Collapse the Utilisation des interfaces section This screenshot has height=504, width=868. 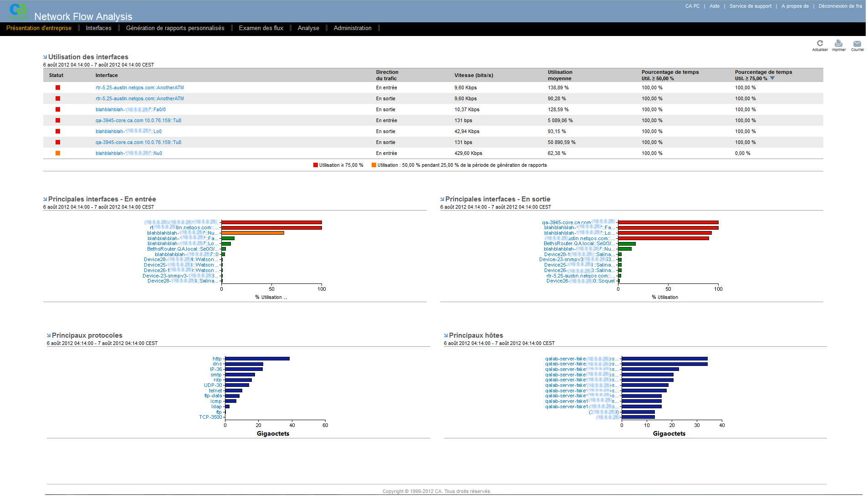[x=45, y=57]
